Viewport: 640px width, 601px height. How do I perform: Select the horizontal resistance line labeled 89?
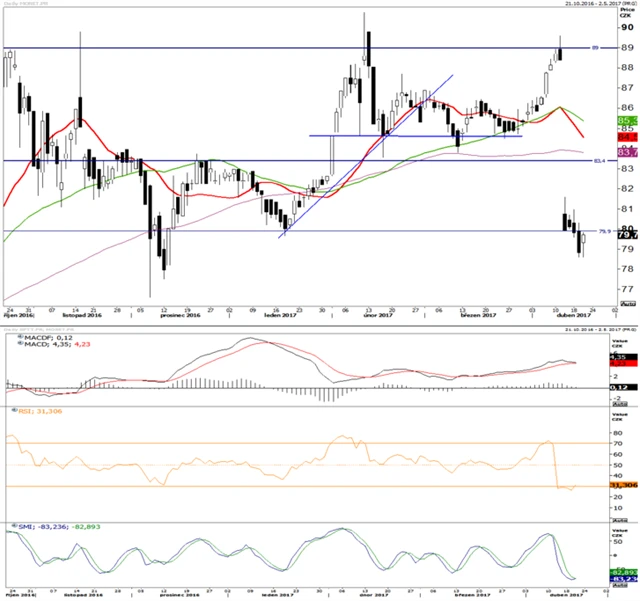(x=300, y=48)
